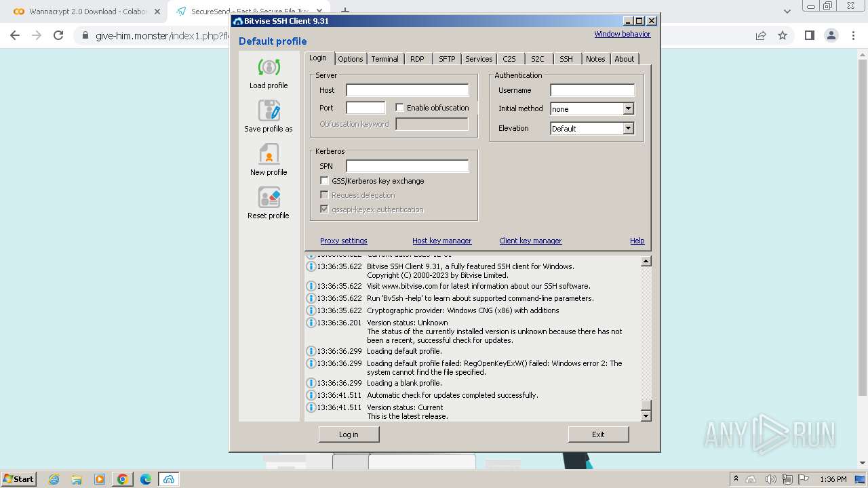Image resolution: width=868 pixels, height=488 pixels.
Task: Switch to the SSH tab
Action: [566, 59]
